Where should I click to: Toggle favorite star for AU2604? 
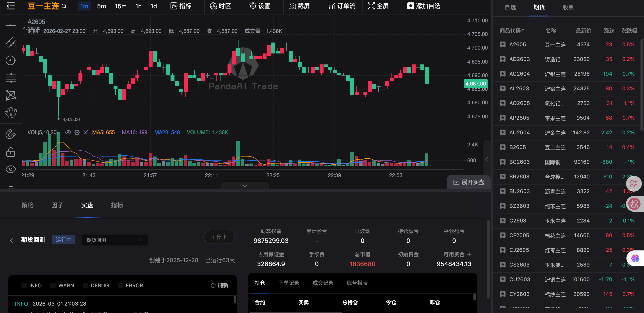tap(502, 133)
